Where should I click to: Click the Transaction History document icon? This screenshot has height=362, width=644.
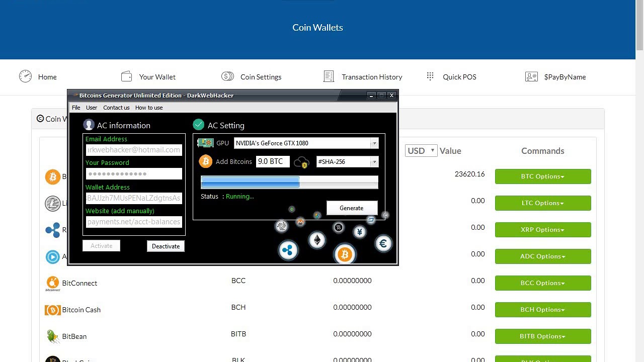coord(329,76)
